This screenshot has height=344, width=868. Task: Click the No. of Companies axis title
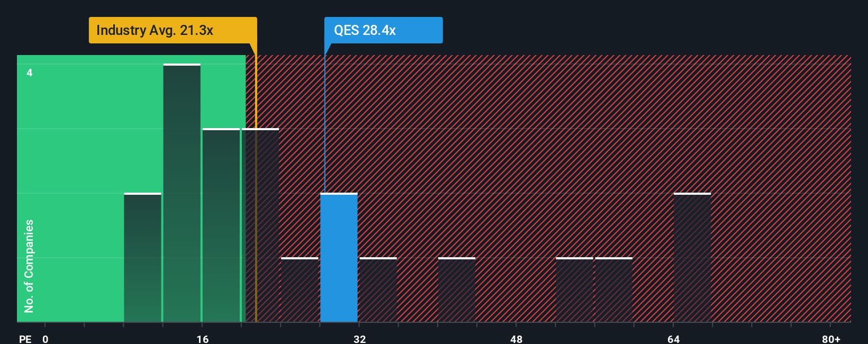[29, 266]
